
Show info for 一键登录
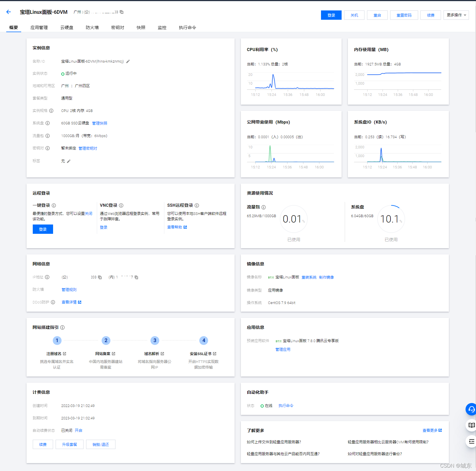click(54, 205)
